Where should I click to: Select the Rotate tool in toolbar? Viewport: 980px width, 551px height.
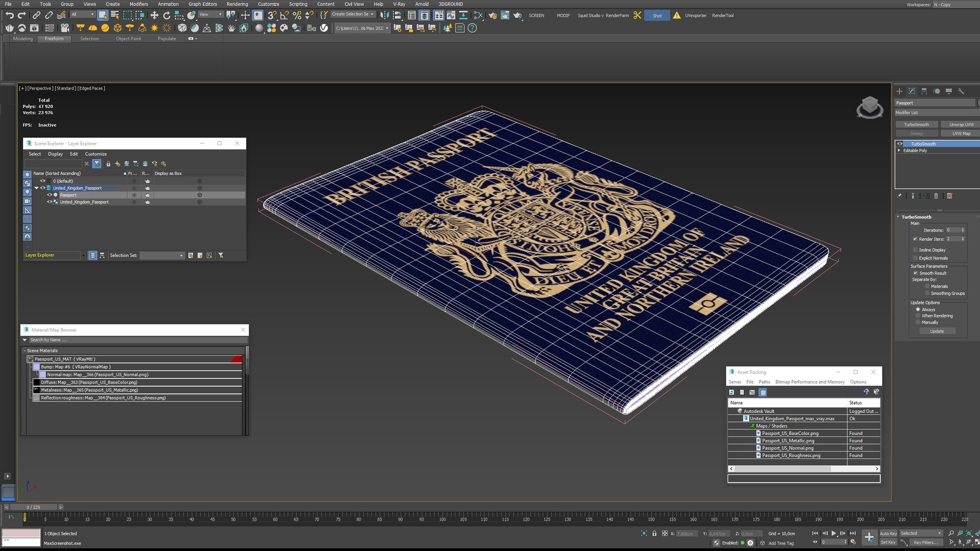(166, 15)
